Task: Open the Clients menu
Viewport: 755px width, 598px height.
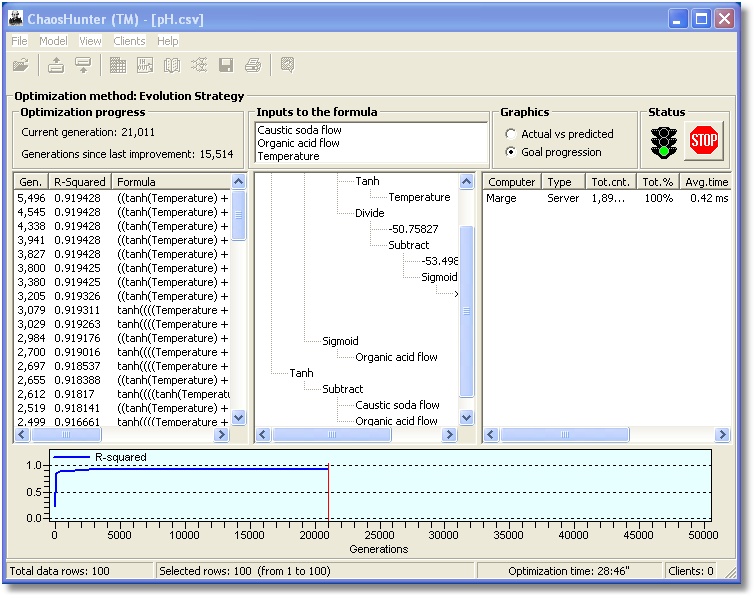Action: tap(129, 41)
